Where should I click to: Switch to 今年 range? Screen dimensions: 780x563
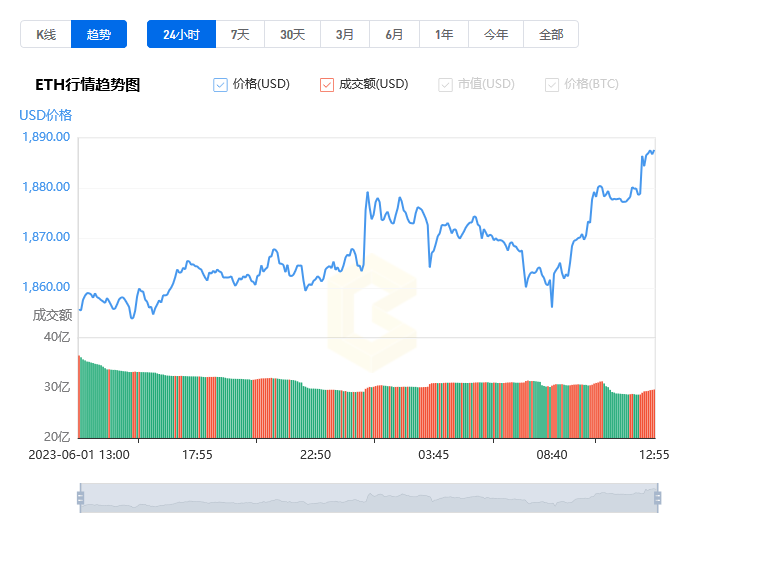(496, 34)
